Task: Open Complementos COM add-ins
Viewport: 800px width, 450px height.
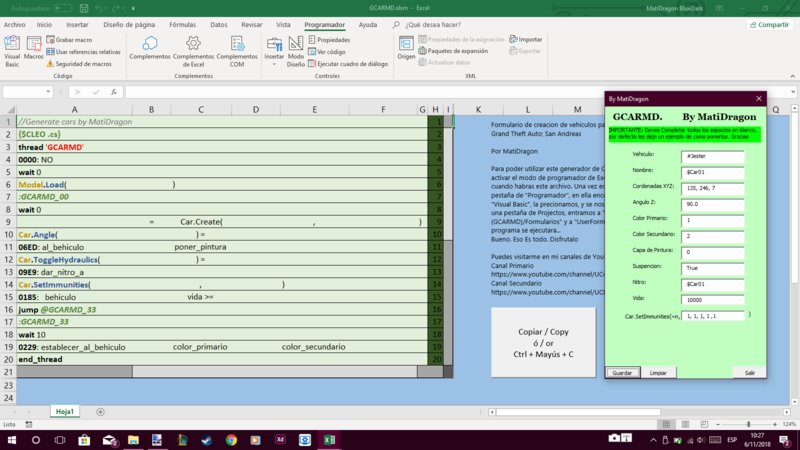Action: [237, 48]
